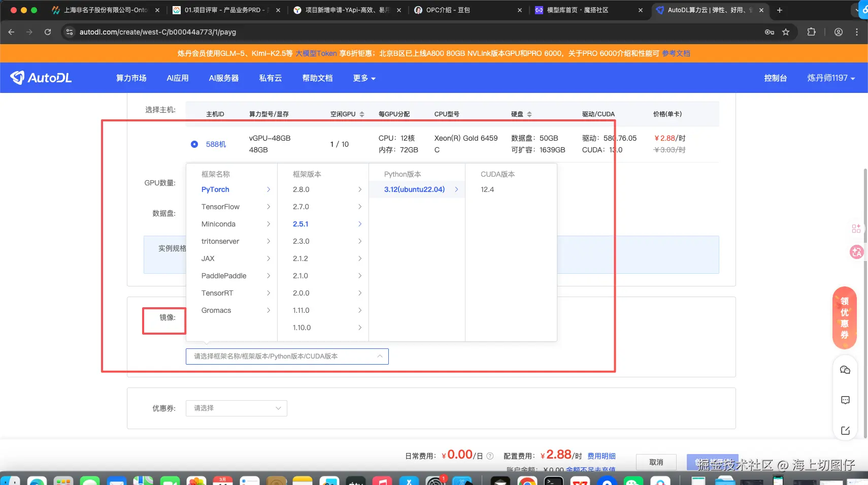Click the browser back arrow

[11, 32]
